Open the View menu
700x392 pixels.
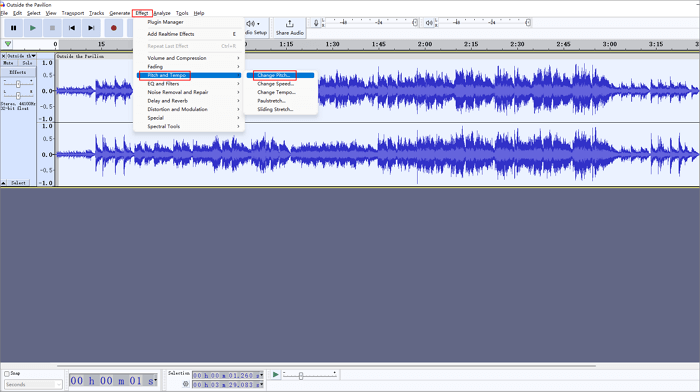(51, 13)
